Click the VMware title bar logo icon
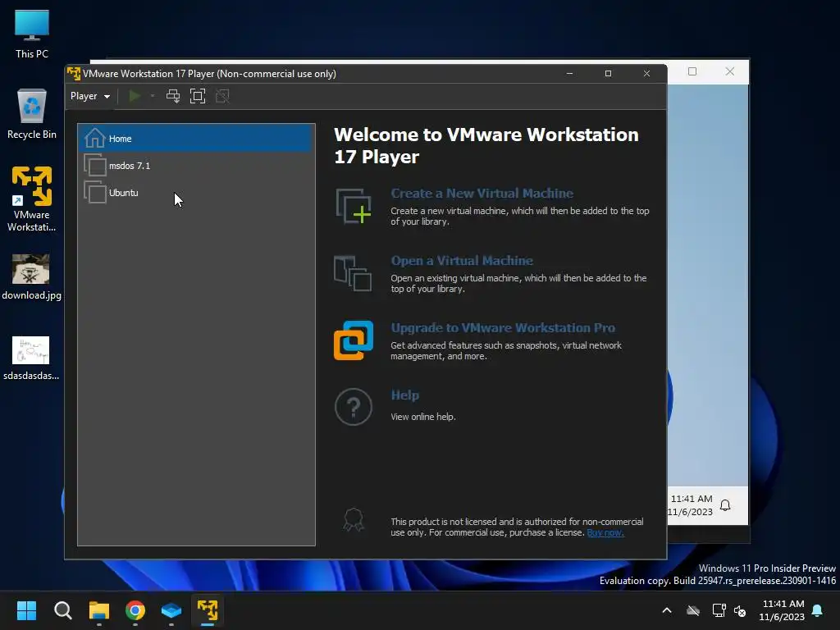 (x=74, y=73)
